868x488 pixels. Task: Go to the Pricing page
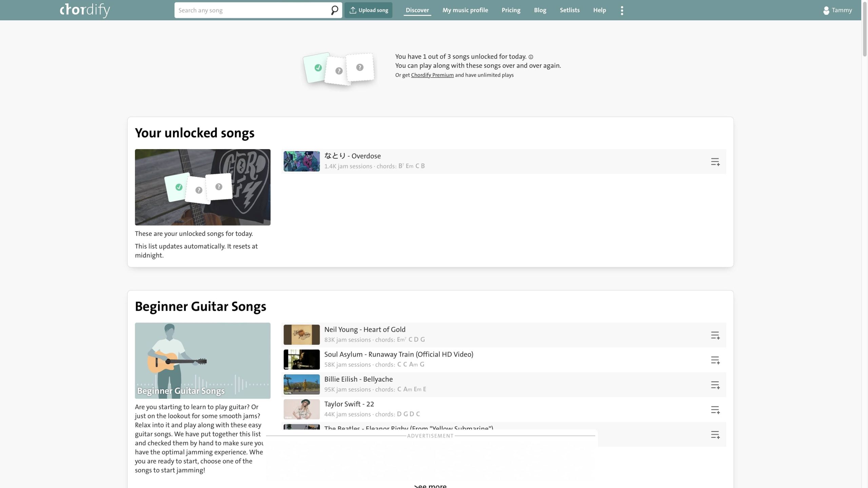tap(511, 10)
